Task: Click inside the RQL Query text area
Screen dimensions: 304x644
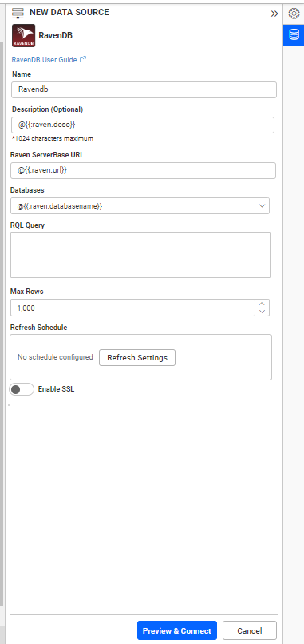Action: click(140, 255)
